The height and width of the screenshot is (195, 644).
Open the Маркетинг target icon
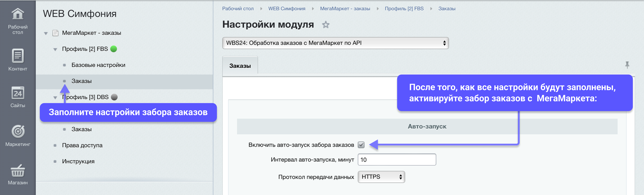(x=18, y=131)
